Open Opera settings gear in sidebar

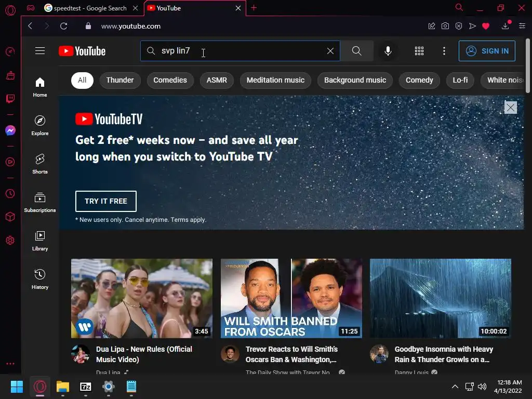10,240
